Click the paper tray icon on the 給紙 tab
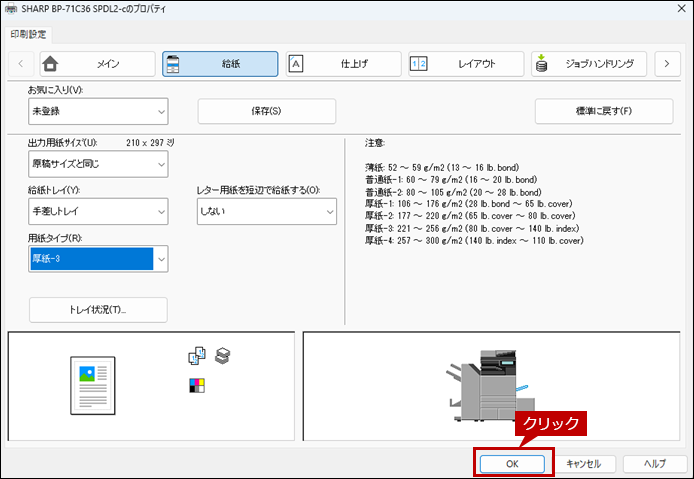The image size is (694, 479). [172, 64]
